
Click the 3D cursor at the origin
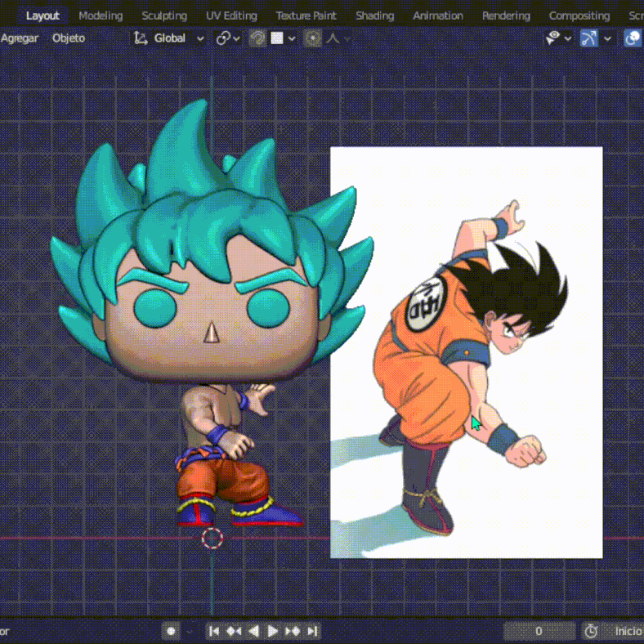[212, 539]
